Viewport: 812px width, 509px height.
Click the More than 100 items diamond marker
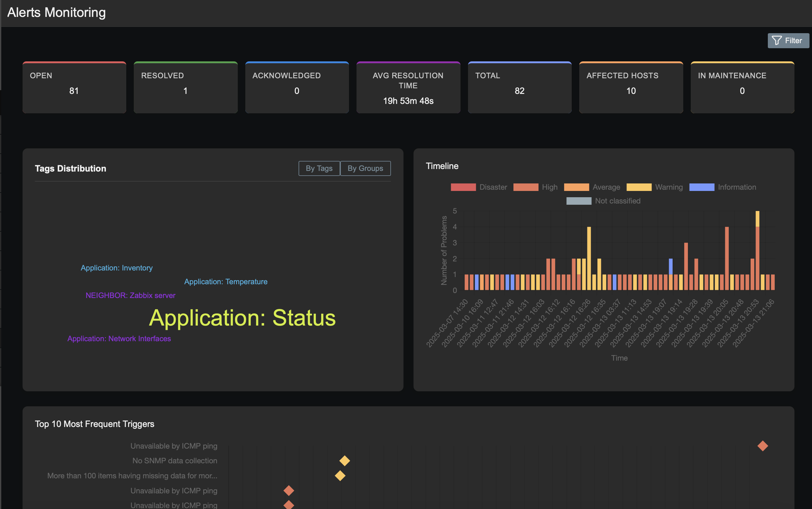pyautogui.click(x=340, y=476)
